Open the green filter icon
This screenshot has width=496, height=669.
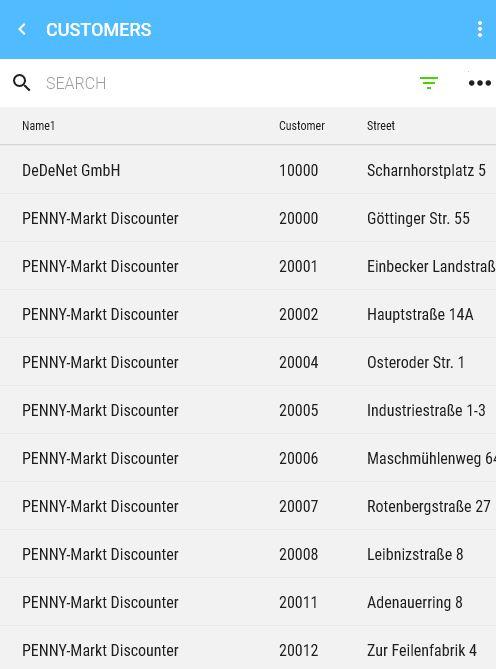[429, 83]
